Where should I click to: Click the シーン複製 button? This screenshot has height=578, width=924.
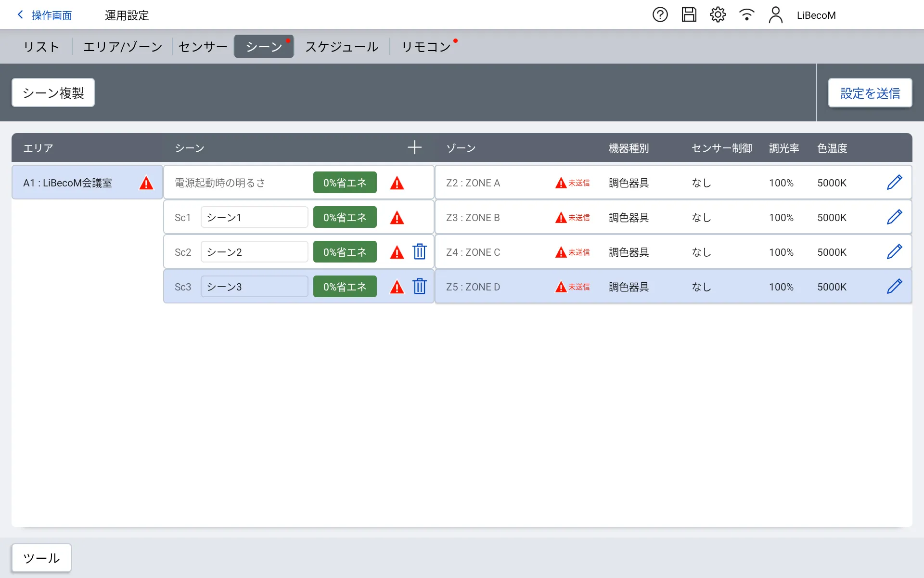53,92
